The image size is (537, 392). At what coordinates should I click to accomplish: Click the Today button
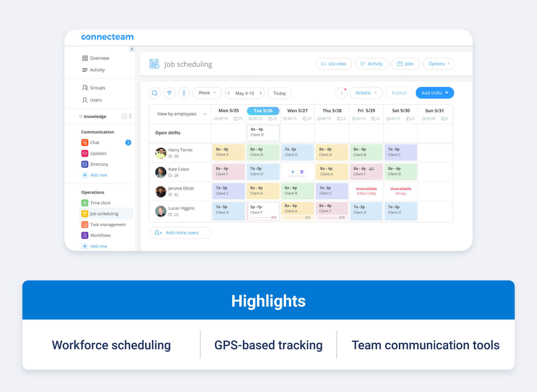click(x=280, y=93)
